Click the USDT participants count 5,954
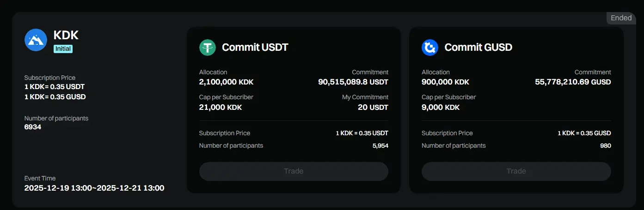This screenshot has height=210, width=644. pos(380,146)
